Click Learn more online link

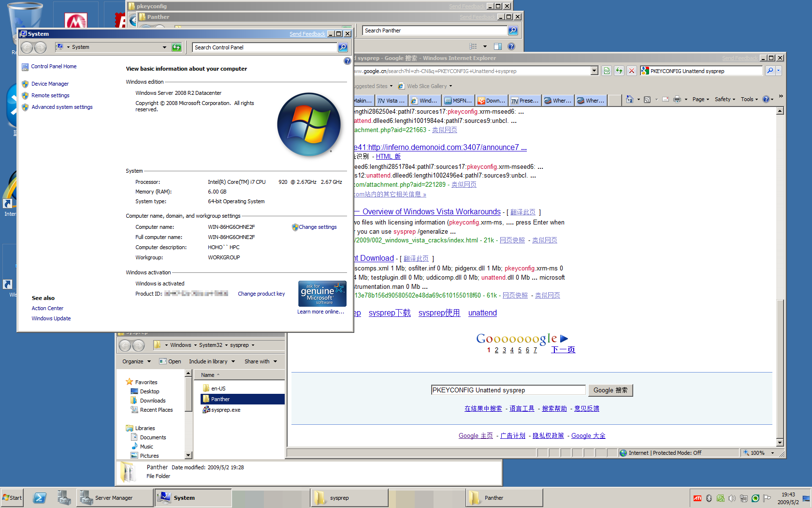pyautogui.click(x=320, y=312)
